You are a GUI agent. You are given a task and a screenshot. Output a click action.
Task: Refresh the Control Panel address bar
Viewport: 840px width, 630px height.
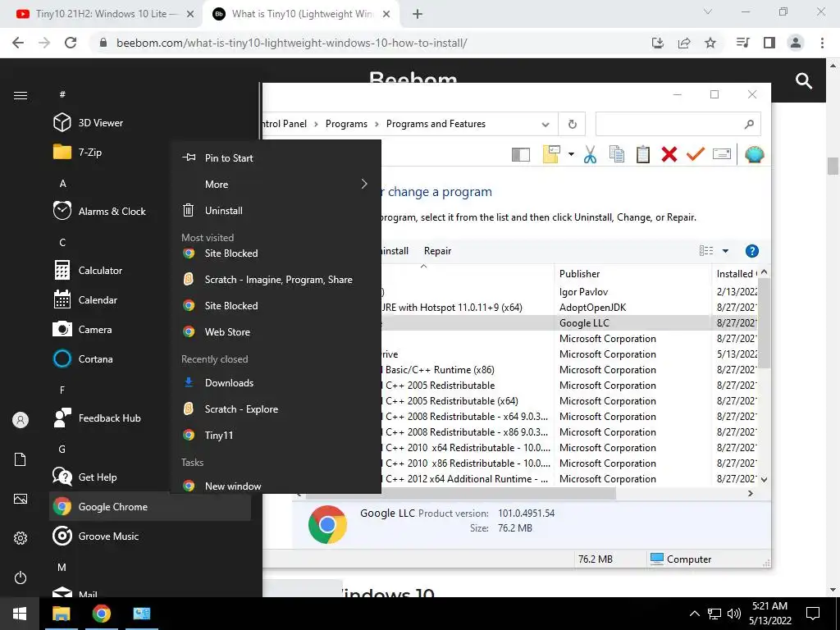(x=572, y=125)
